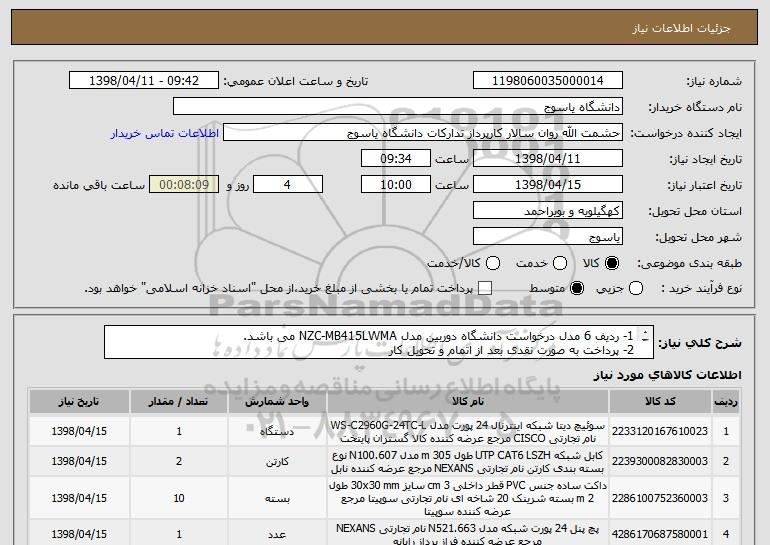Click product code 2286100752360003
The height and width of the screenshot is (545, 770).
(660, 498)
